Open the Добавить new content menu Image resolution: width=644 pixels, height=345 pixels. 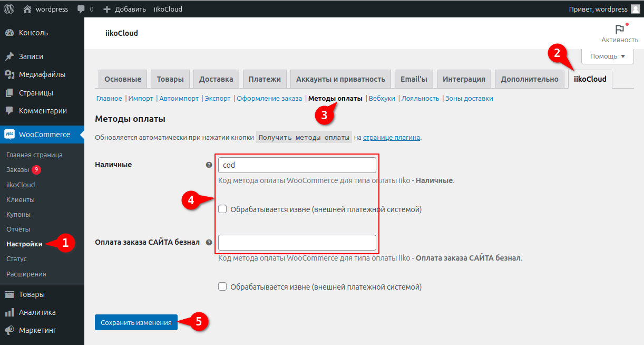[x=125, y=9]
